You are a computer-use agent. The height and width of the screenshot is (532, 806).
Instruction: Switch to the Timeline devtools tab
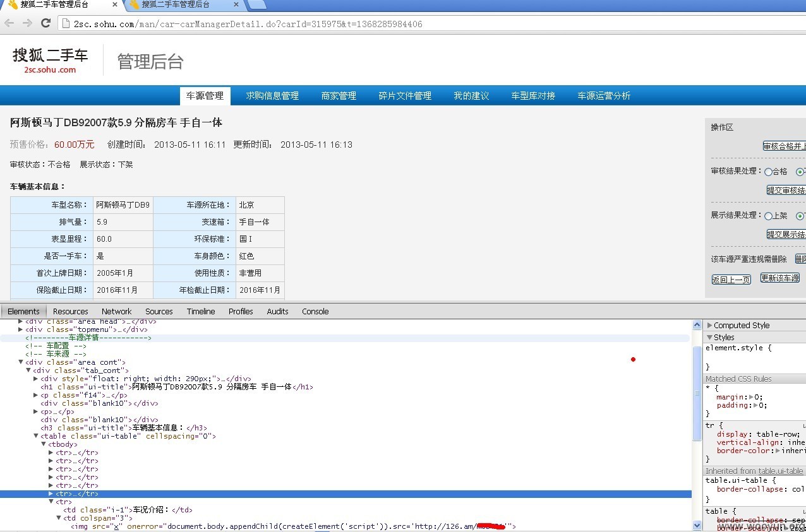coord(201,311)
